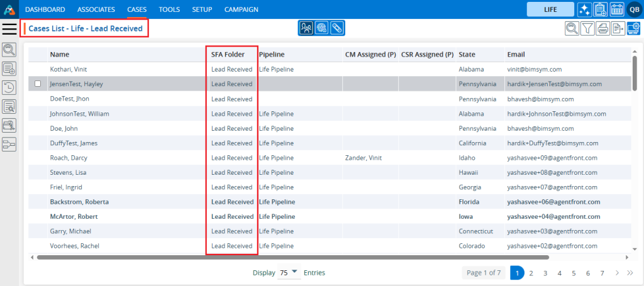
Task: Open the recent history clock icon
Action: [x=9, y=88]
